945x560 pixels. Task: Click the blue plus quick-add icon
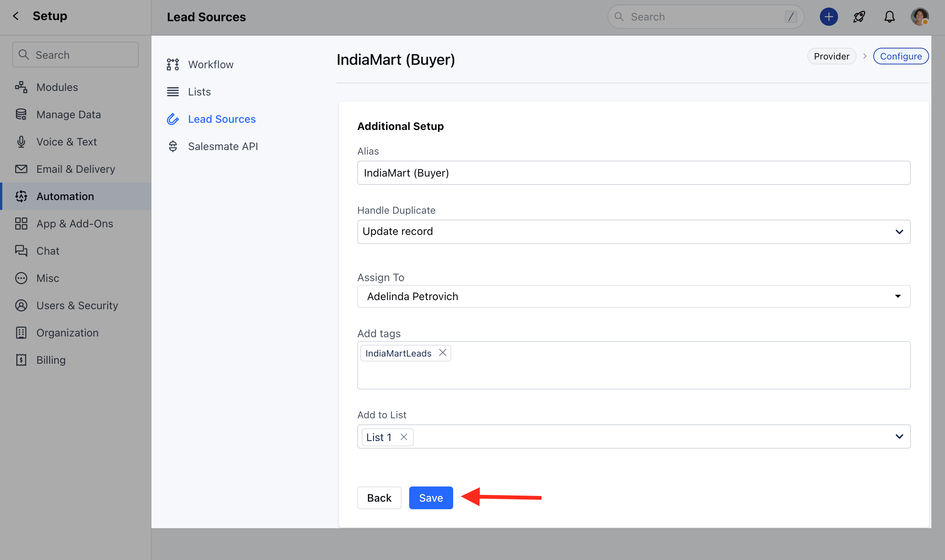pyautogui.click(x=829, y=17)
